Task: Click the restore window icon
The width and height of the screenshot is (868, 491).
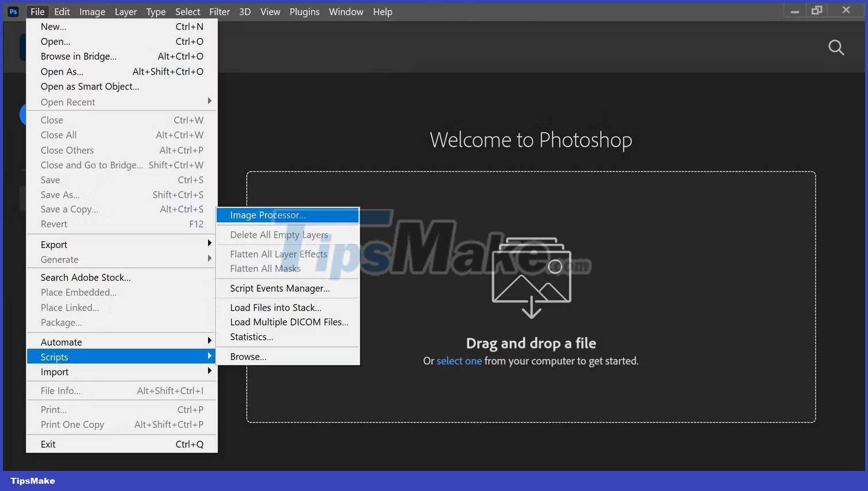Action: (817, 10)
